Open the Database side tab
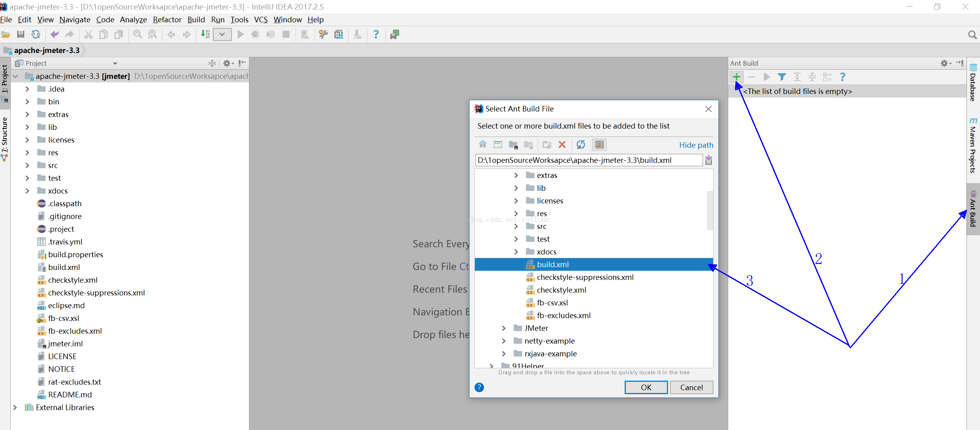The image size is (980, 430). pyautogui.click(x=973, y=82)
